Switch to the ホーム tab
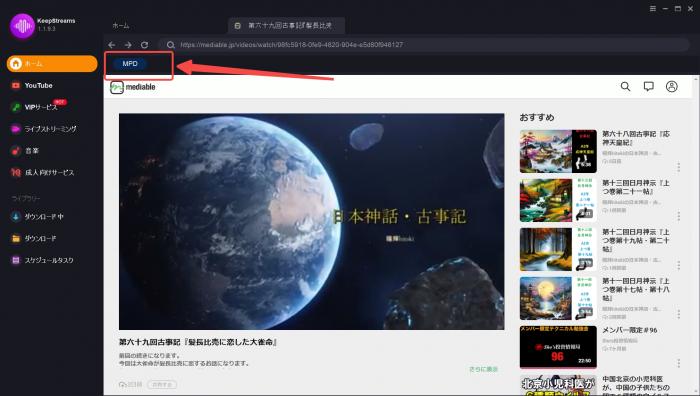This screenshot has width=700, height=396. pyautogui.click(x=121, y=25)
